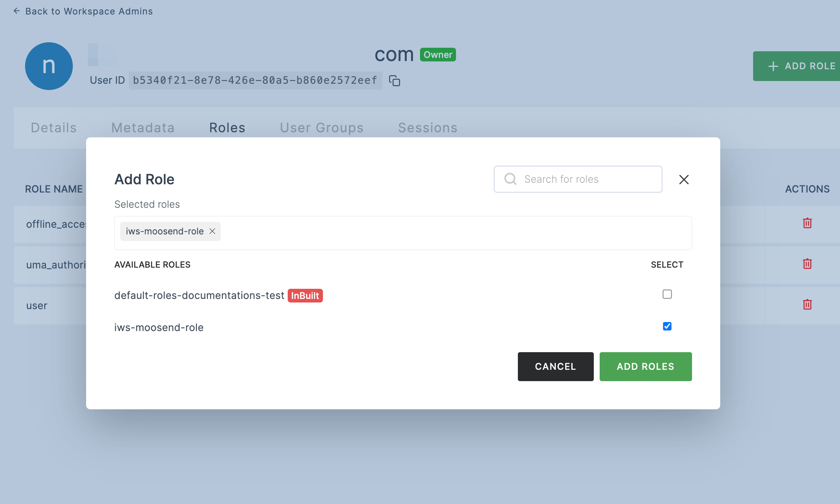Viewport: 840px width, 504px height.
Task: Click the InBuilt badge on default-roles-documentations-test
Action: point(305,295)
